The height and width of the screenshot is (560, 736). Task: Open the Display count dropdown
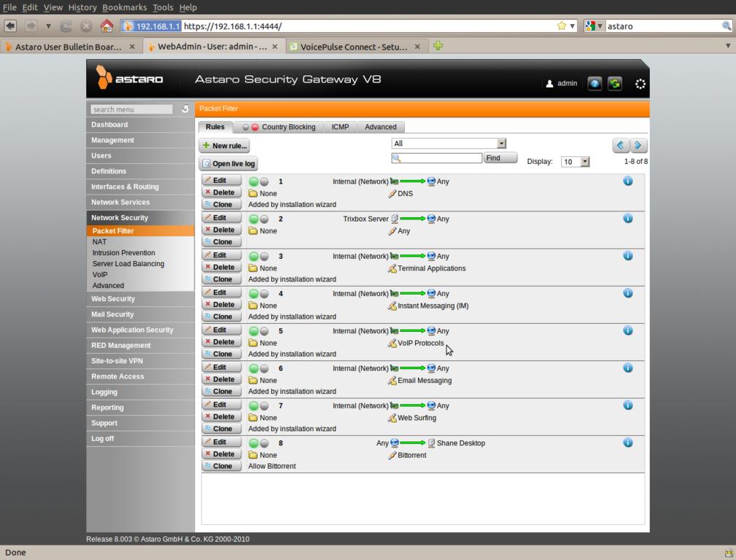[575, 161]
